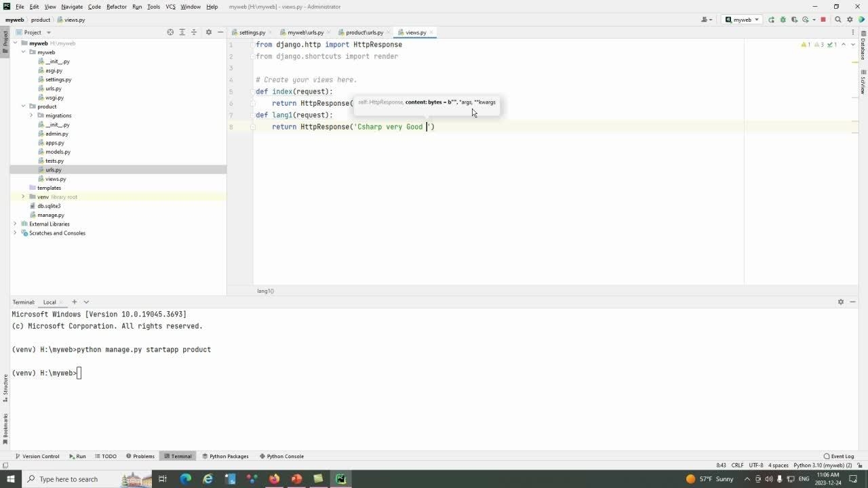The width and height of the screenshot is (868, 488).
Task: Expand the migrations folder
Action: coord(31,115)
